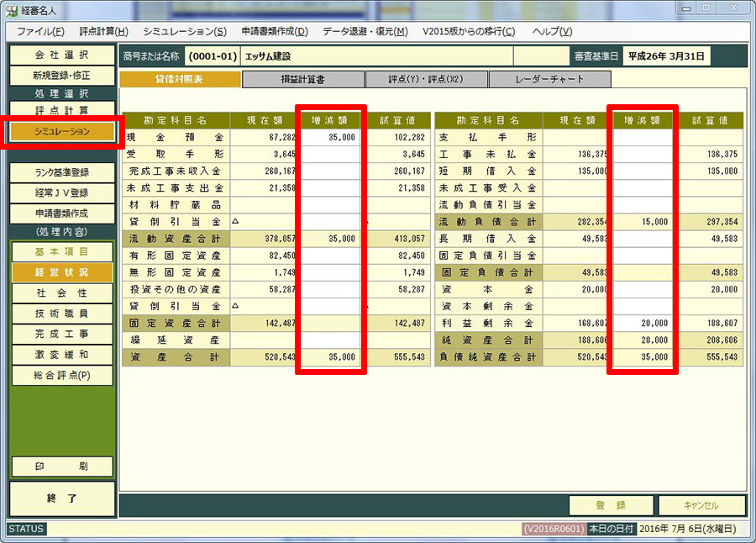Image resolution: width=756 pixels, height=543 pixels.
Task: Click the 終了 button
Action: click(61, 498)
